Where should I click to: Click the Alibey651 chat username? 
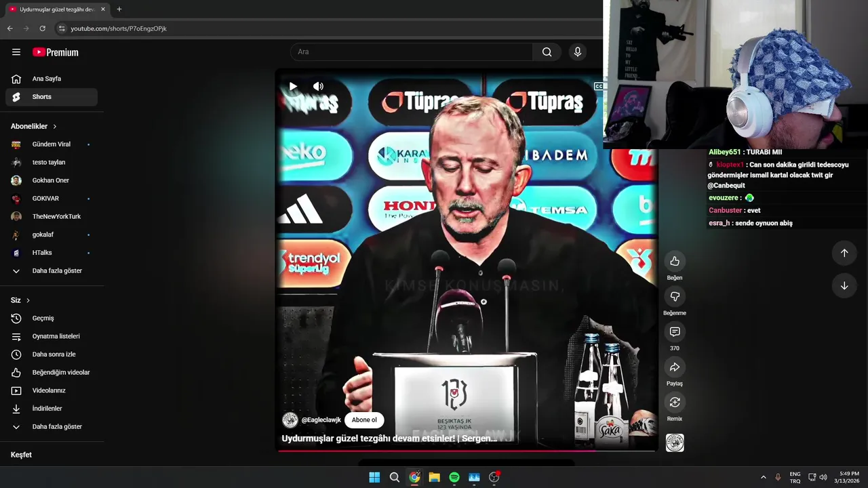[x=725, y=152]
